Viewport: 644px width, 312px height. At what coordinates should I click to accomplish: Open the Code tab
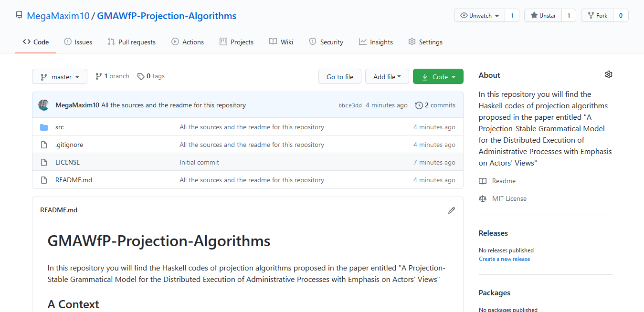[x=36, y=42]
